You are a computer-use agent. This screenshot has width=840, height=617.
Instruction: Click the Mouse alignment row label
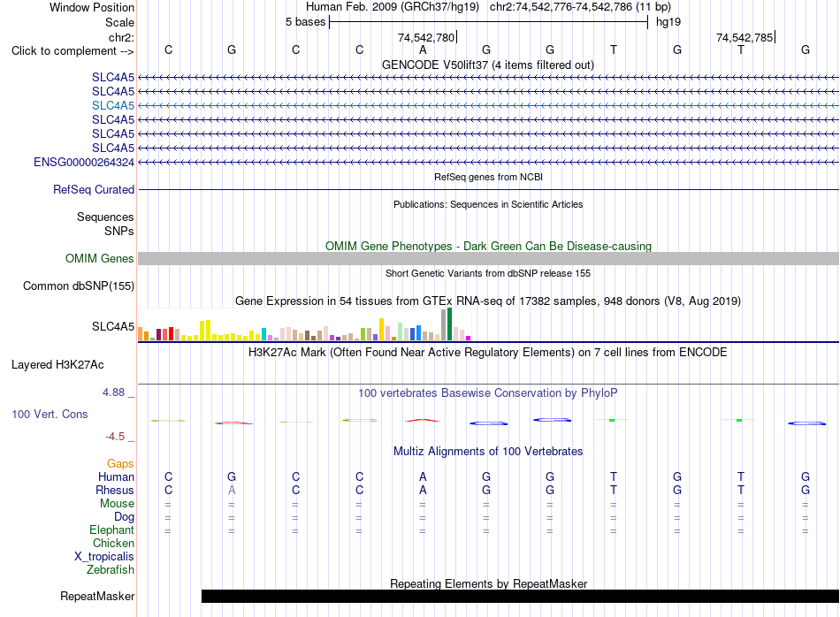point(117,504)
